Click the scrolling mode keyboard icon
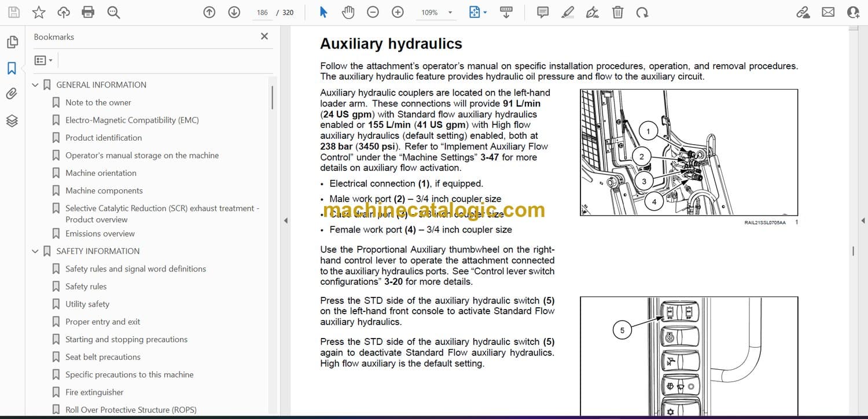The width and height of the screenshot is (868, 419). (x=506, y=12)
